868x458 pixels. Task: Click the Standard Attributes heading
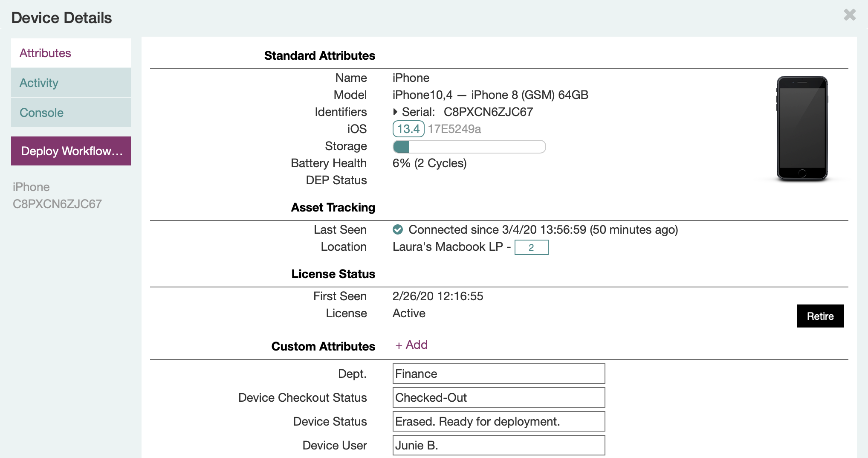coord(320,55)
